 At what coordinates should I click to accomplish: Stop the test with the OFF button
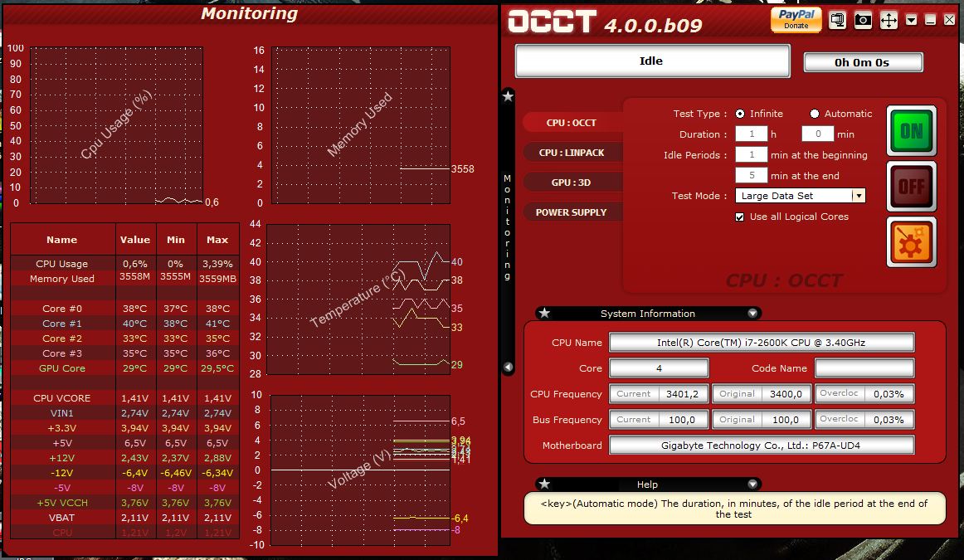tap(911, 187)
